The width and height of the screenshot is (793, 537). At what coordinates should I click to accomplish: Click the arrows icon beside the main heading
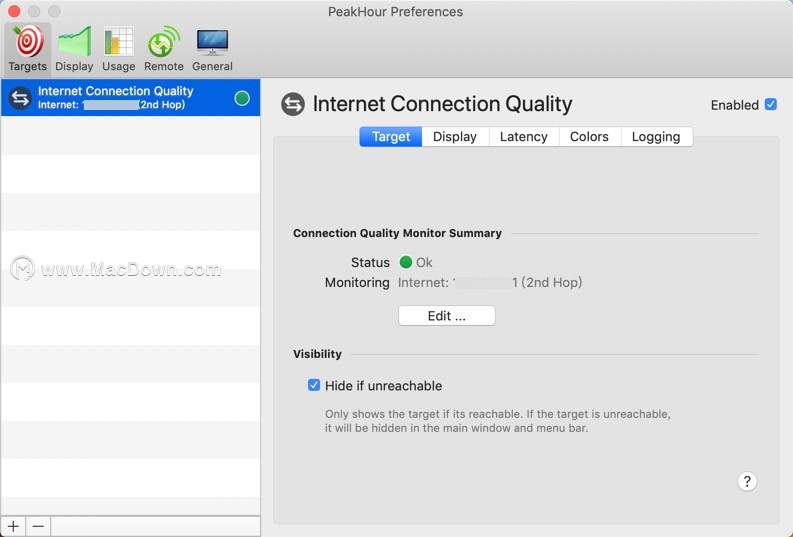point(293,105)
